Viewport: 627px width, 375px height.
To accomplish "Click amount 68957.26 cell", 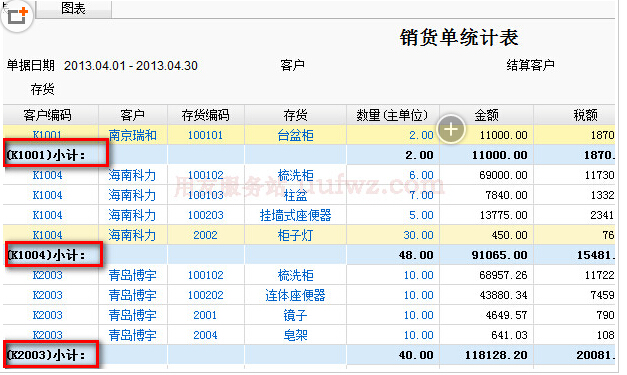I will tap(503, 275).
